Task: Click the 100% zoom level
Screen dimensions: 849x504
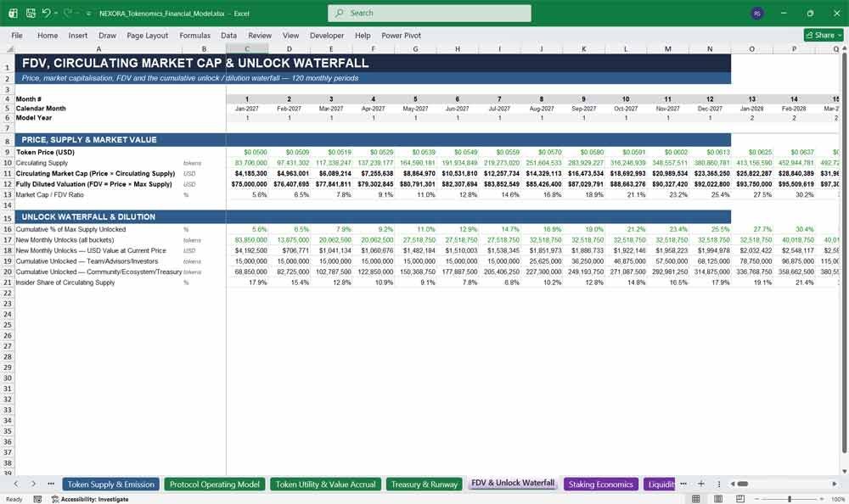Action: 838,499
